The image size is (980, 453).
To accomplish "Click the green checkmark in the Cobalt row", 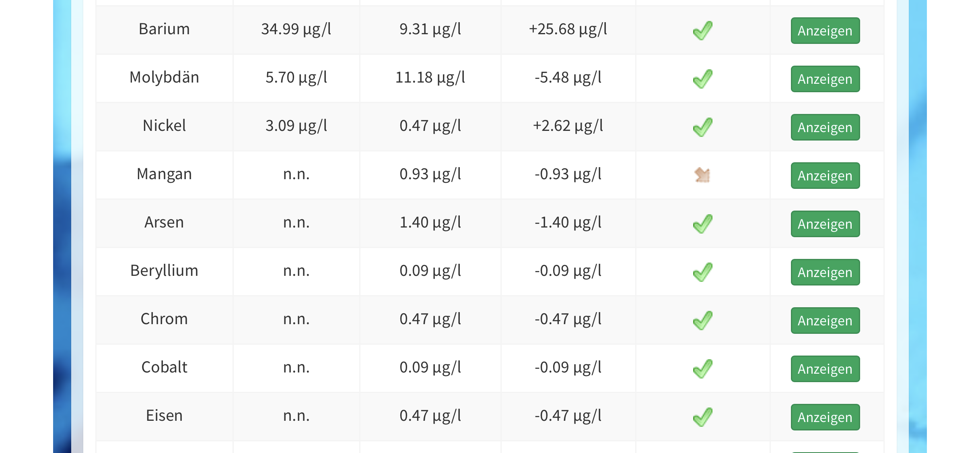I will coord(702,369).
